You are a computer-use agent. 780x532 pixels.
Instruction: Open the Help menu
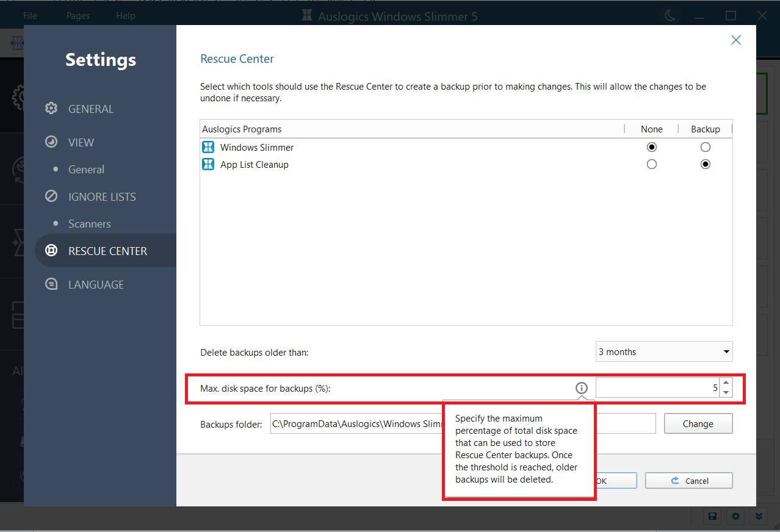pyautogui.click(x=126, y=15)
